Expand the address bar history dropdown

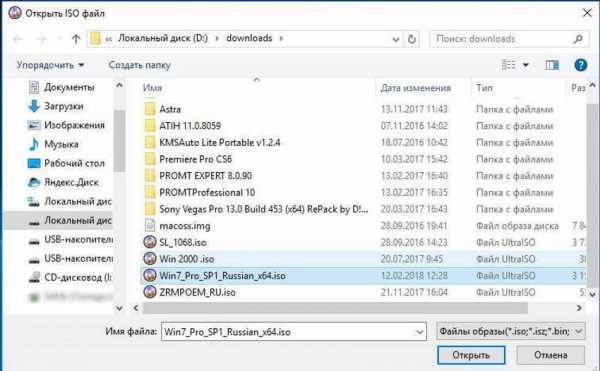click(396, 39)
